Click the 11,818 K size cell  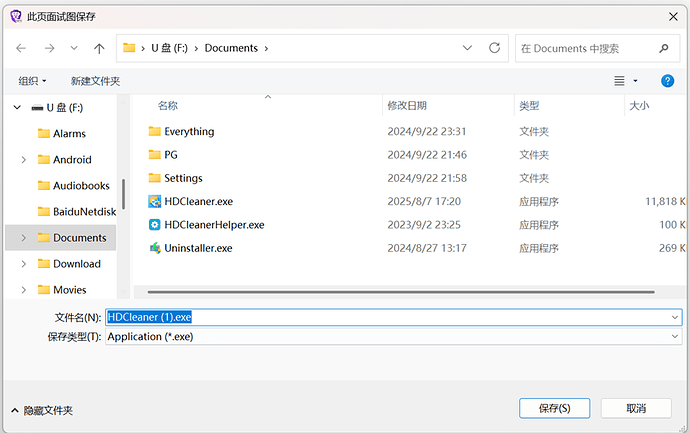[665, 202]
